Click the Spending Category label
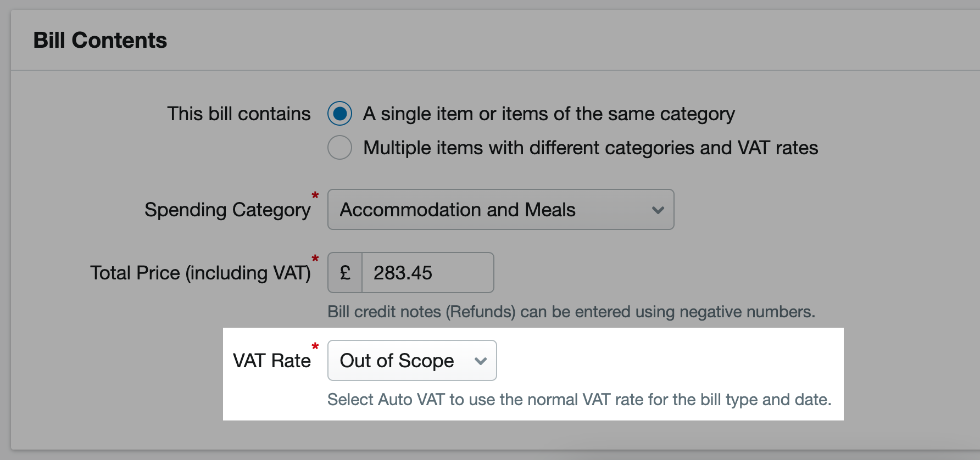 click(229, 209)
